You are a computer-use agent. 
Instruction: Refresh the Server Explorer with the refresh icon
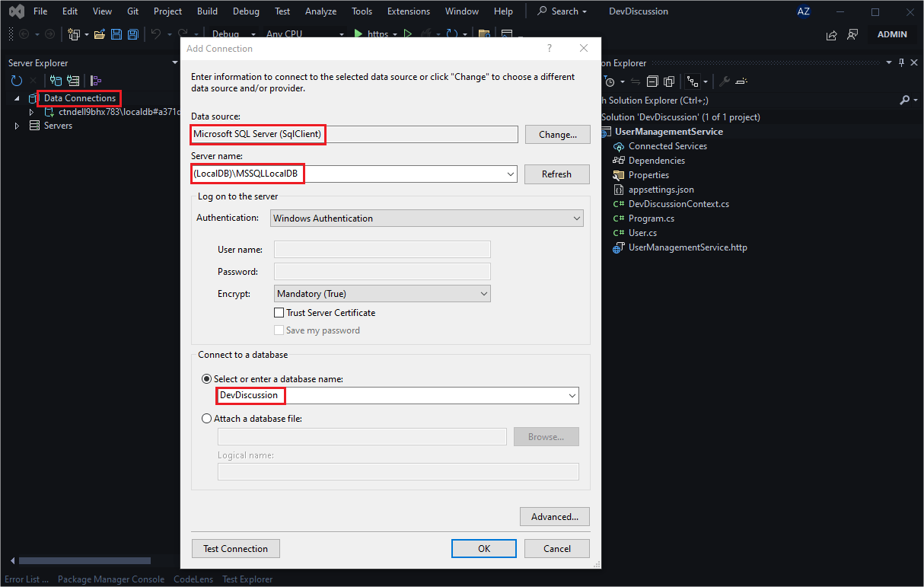[17, 81]
